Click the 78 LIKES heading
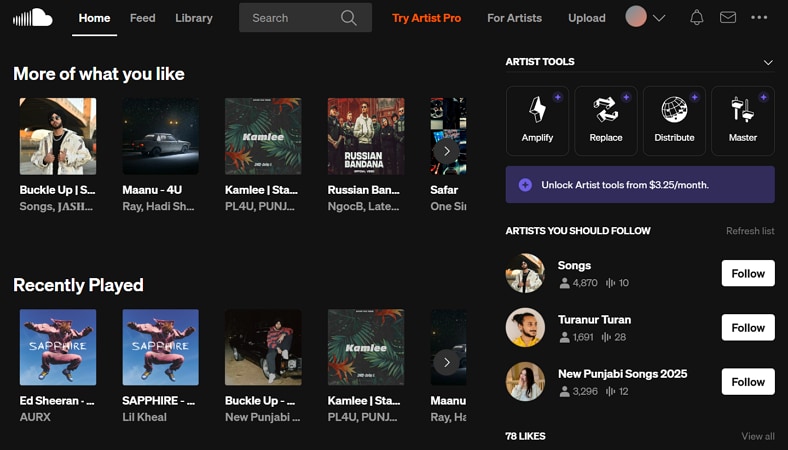The width and height of the screenshot is (788, 450). (525, 436)
